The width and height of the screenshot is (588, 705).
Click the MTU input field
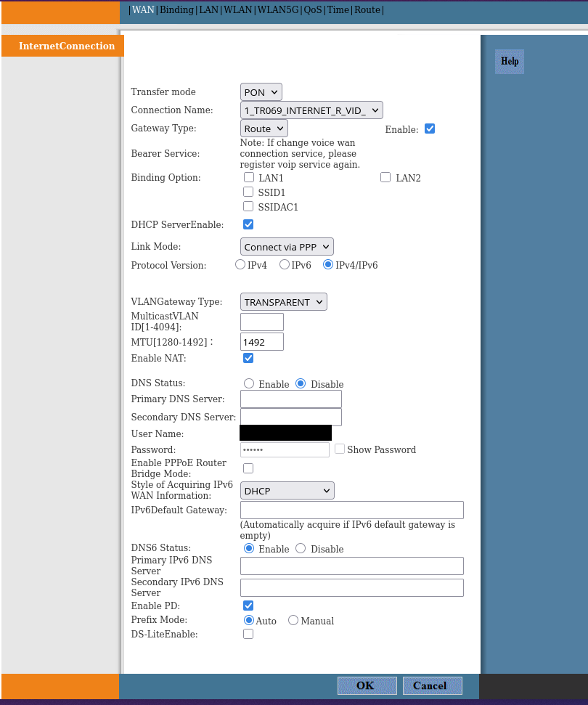coord(261,341)
